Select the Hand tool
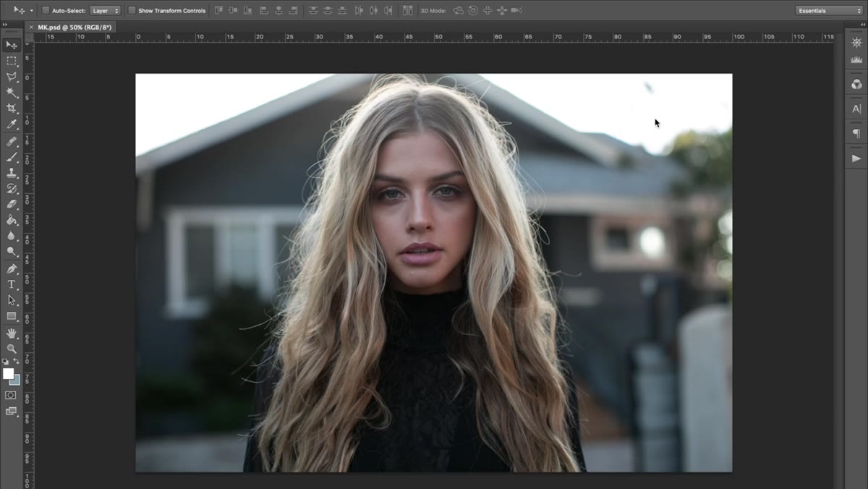Viewport: 868px width, 489px height. (x=12, y=333)
